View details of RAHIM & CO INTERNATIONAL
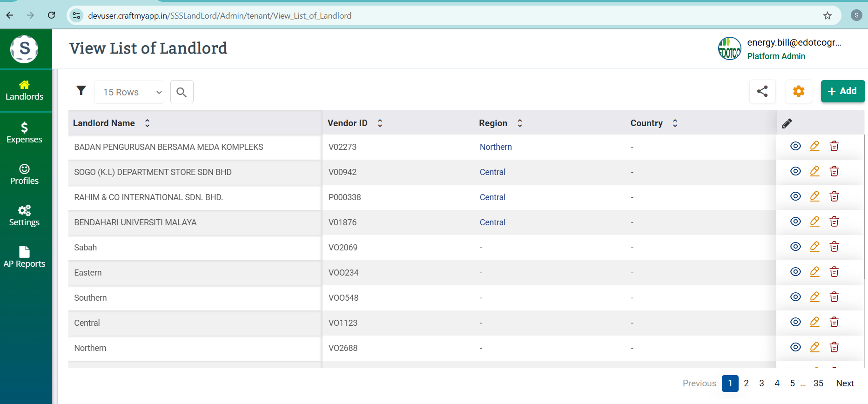Screen dimensions: 868x404 796,196
